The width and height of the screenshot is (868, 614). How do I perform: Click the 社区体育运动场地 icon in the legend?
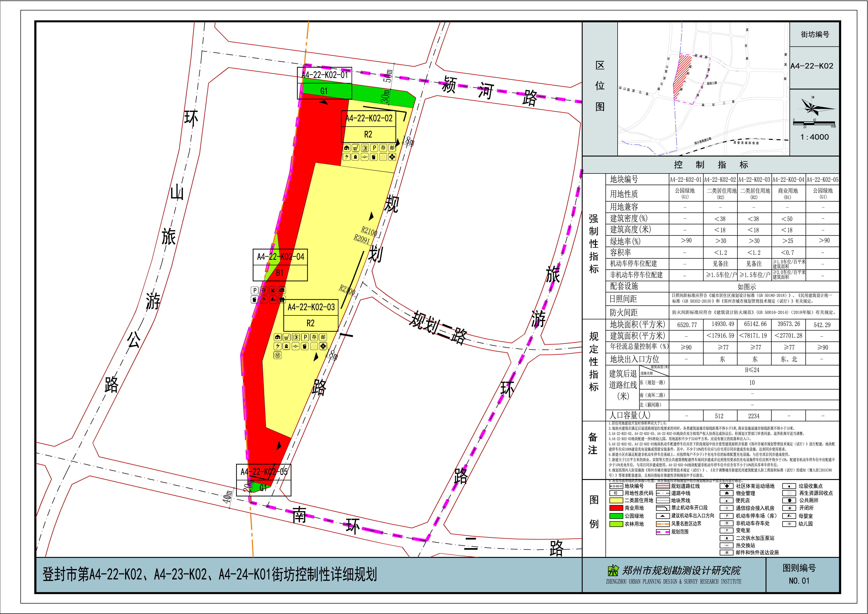click(x=727, y=486)
